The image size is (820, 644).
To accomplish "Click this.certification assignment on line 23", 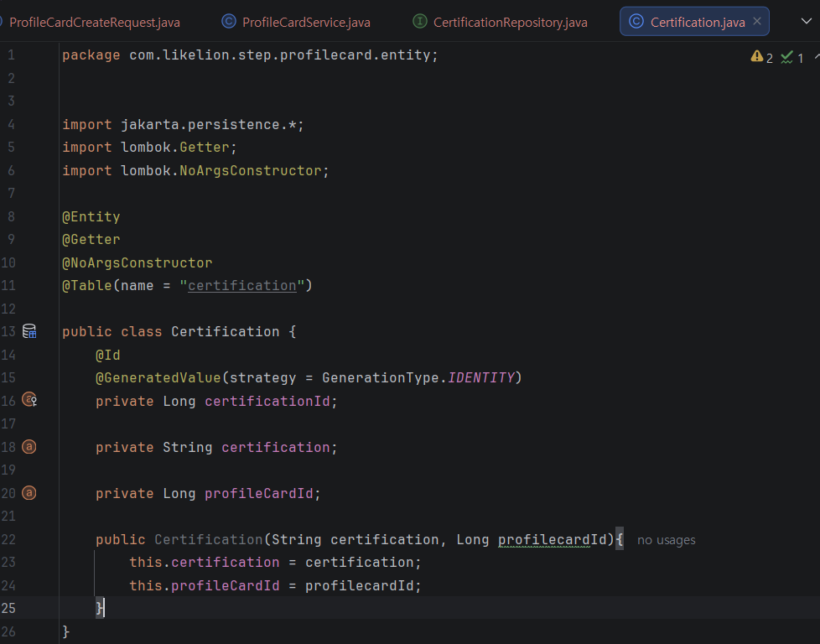I will click(275, 563).
